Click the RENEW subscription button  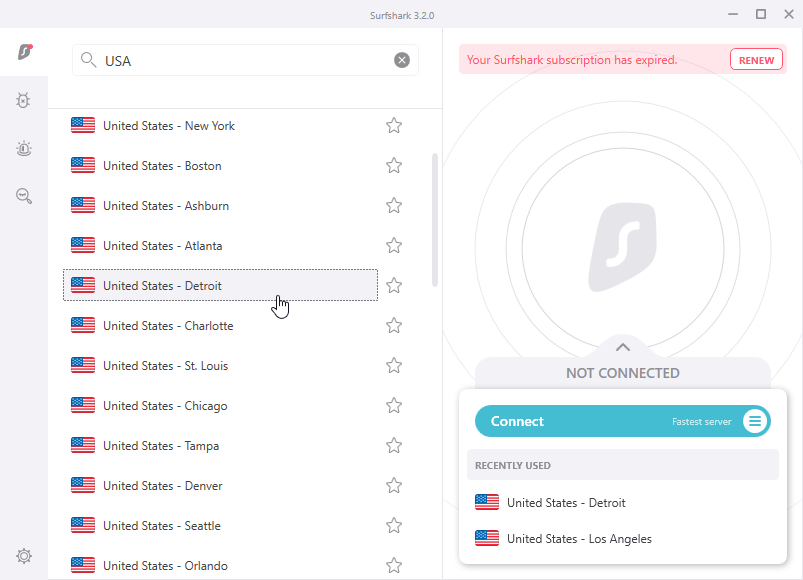click(756, 60)
